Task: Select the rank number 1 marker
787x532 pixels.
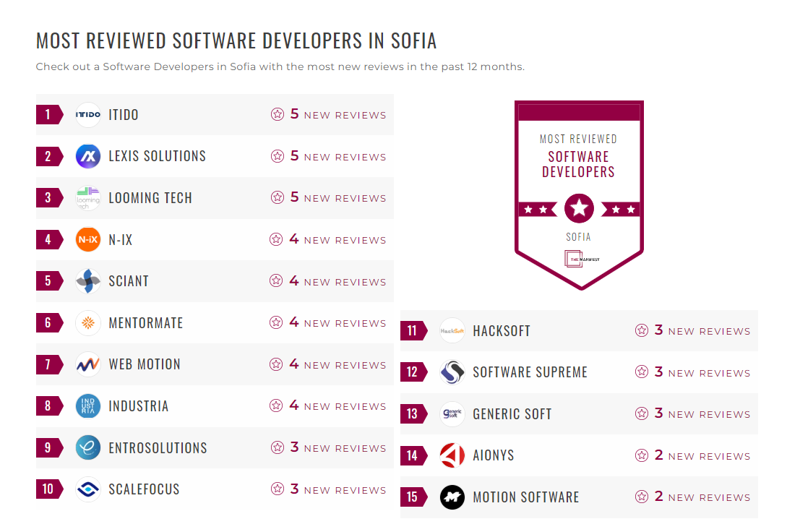Action: point(48,114)
